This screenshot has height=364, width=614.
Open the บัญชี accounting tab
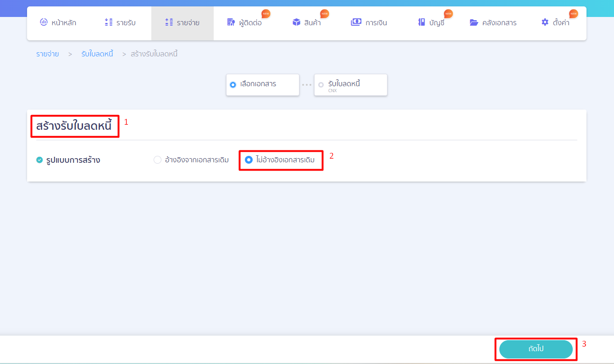click(431, 22)
